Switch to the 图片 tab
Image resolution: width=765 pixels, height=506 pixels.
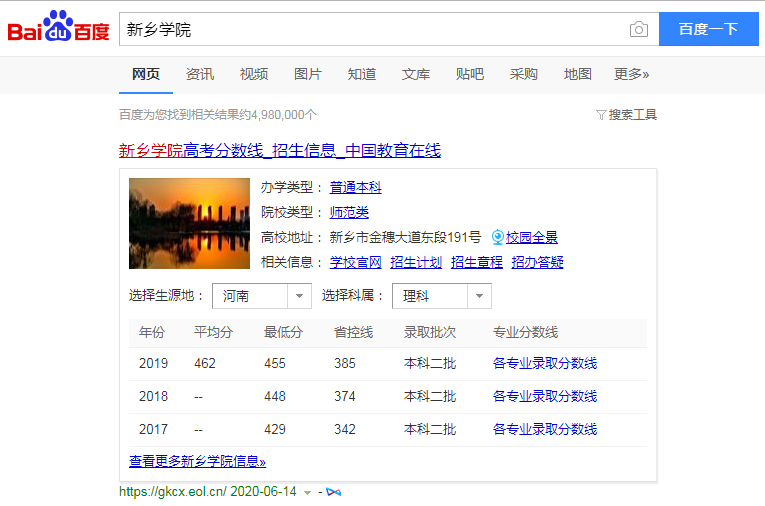[x=308, y=74]
